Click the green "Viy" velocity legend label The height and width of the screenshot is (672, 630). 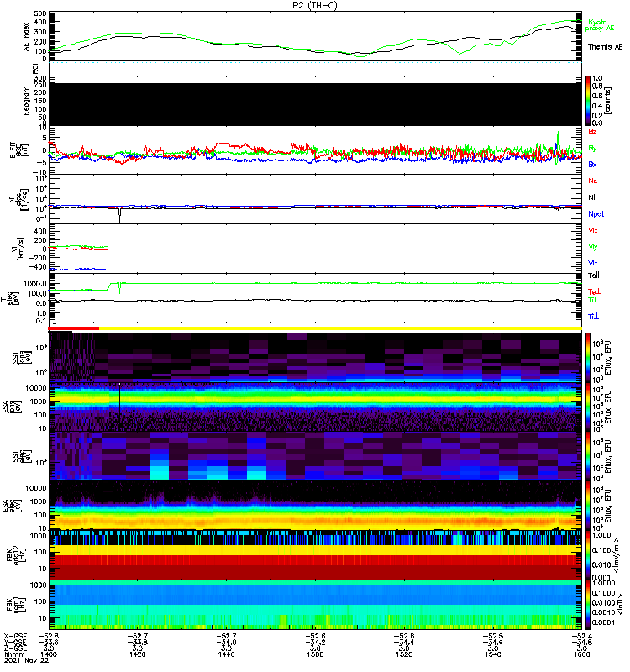click(x=593, y=247)
